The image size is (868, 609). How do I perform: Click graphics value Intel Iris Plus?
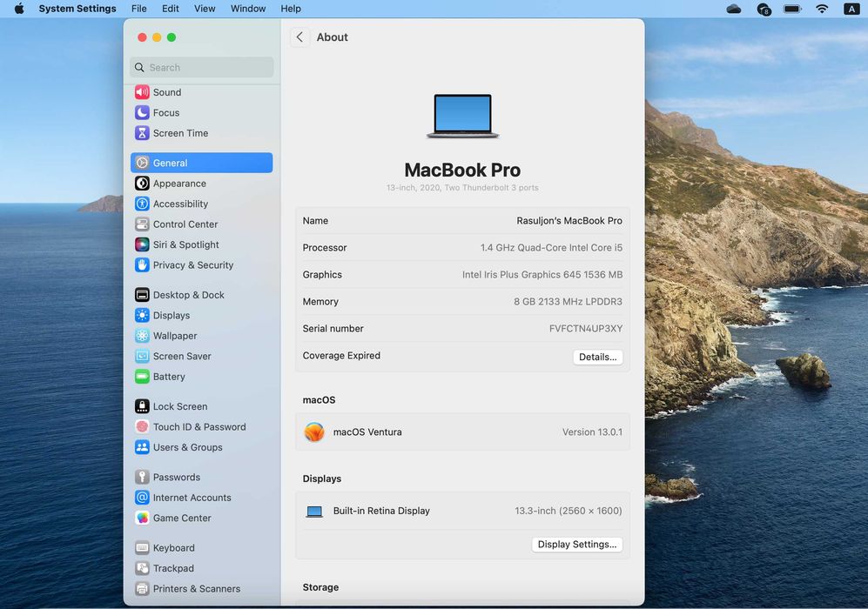(542, 275)
